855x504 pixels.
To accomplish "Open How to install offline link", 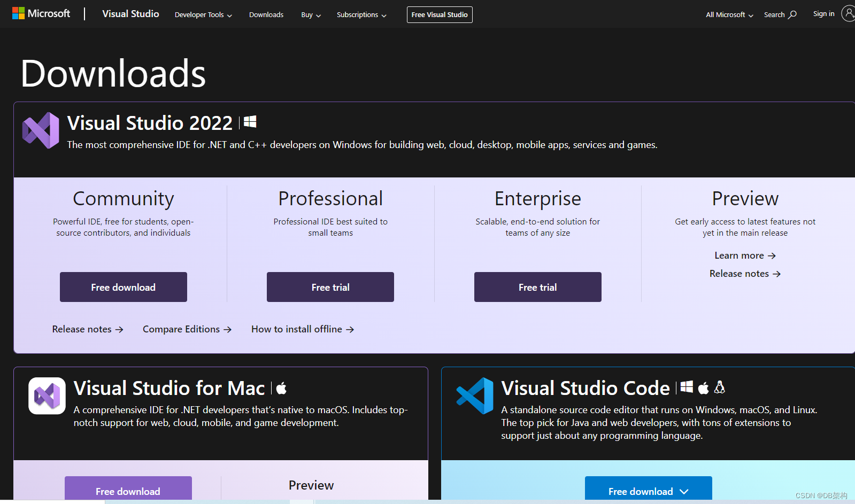I will click(303, 329).
